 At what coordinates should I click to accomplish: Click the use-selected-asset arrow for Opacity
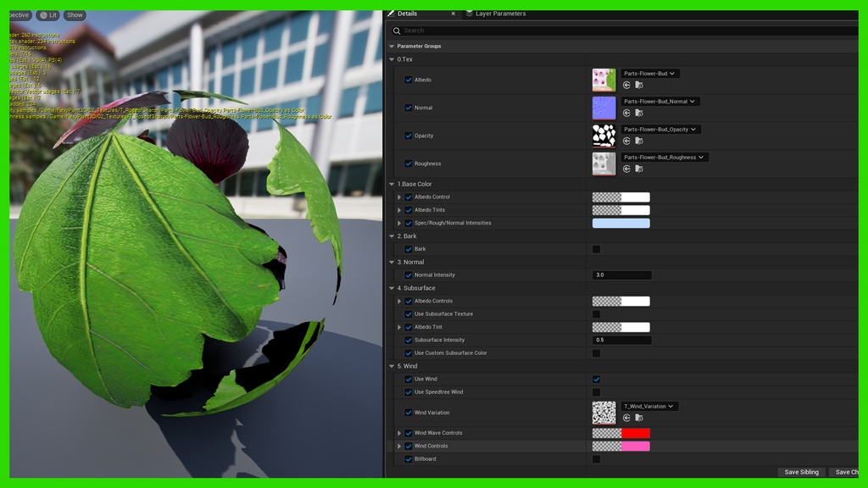coord(626,141)
